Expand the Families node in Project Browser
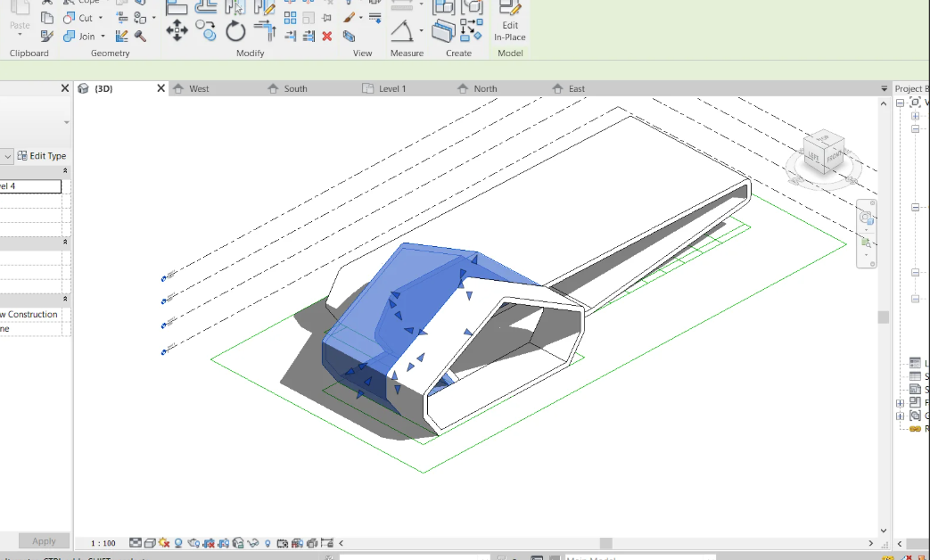This screenshot has width=930, height=560. click(x=901, y=403)
